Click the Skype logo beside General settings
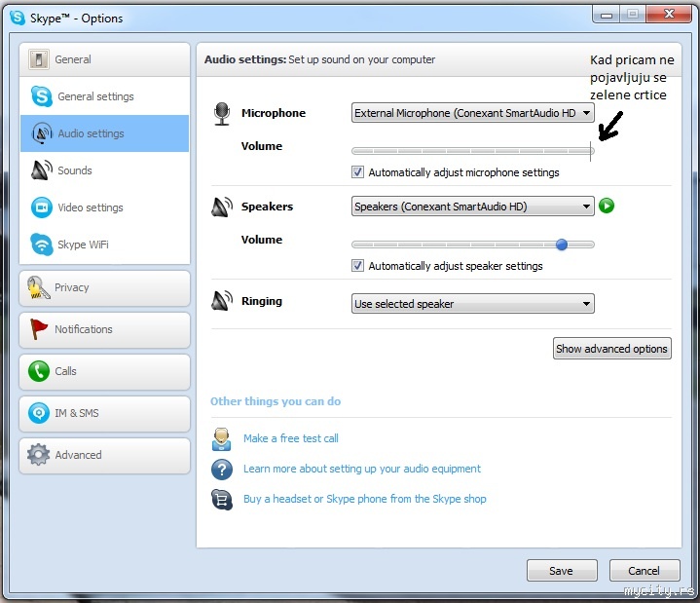 pos(42,96)
